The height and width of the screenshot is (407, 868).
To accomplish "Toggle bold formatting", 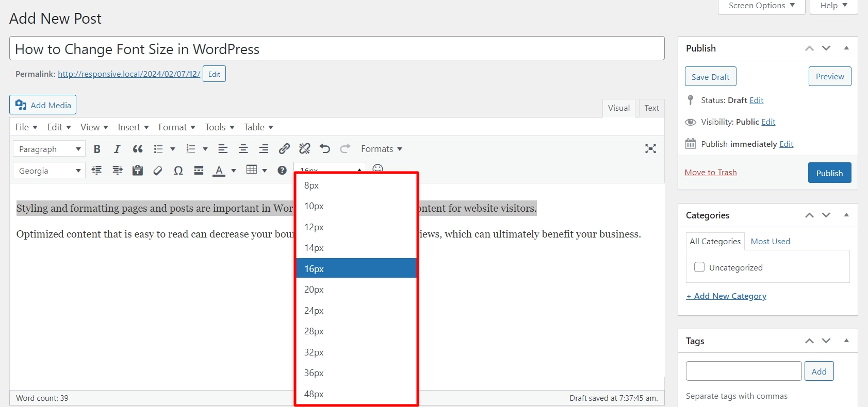I will (x=97, y=149).
